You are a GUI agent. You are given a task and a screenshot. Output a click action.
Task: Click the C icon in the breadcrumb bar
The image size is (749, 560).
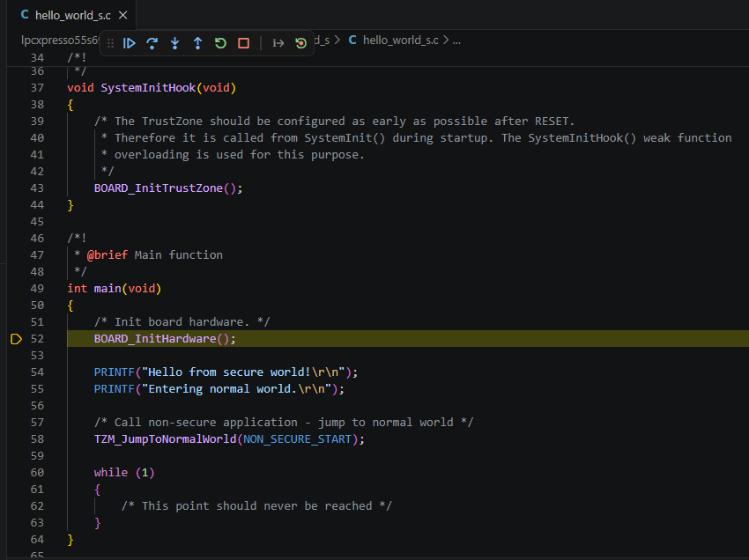[x=352, y=40]
